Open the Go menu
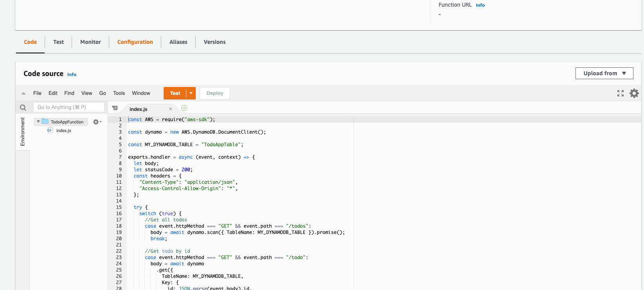 click(x=103, y=93)
